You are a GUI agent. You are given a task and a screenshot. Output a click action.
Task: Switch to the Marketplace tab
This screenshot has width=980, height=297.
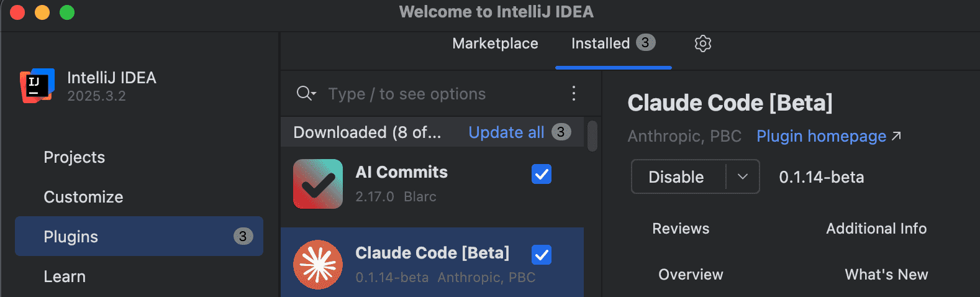495,43
